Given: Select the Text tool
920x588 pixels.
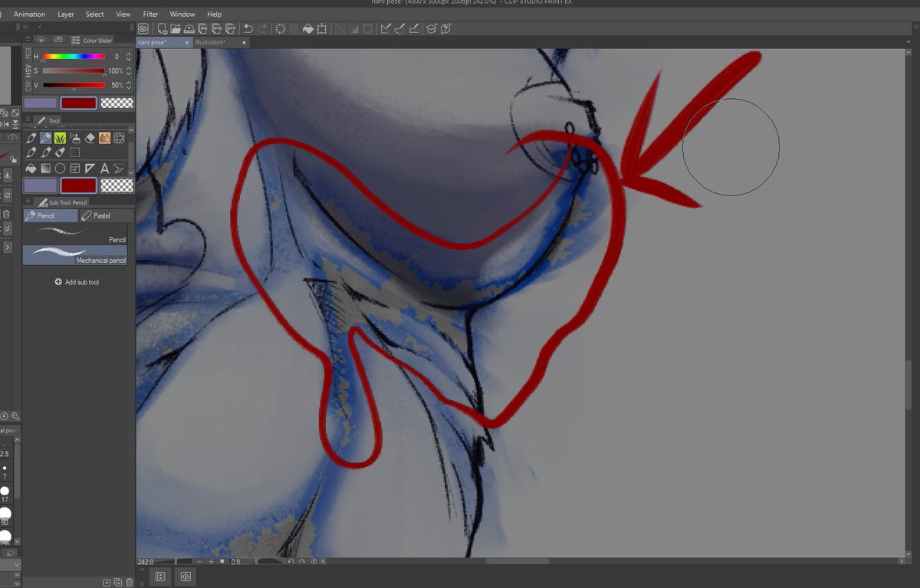Looking at the screenshot, I should pos(104,169).
